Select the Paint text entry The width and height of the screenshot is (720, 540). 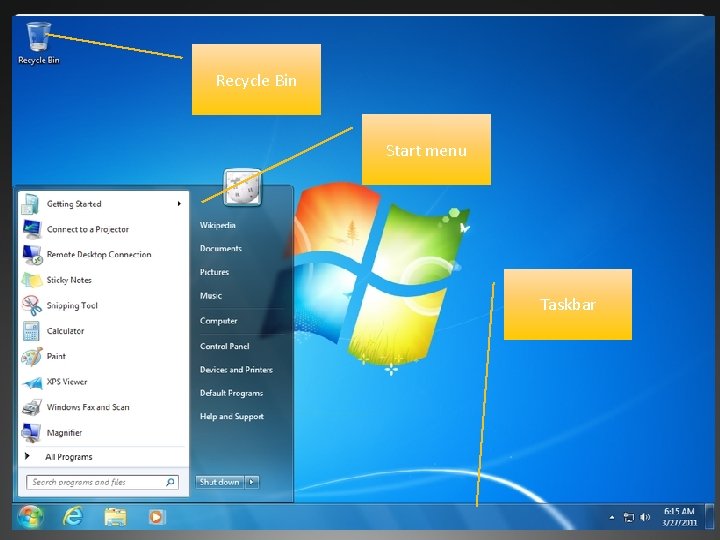56,356
